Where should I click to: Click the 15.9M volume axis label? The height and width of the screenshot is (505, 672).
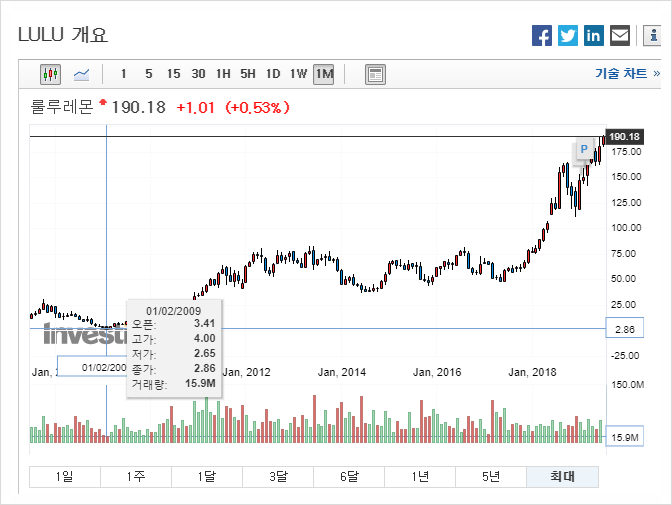pos(624,438)
